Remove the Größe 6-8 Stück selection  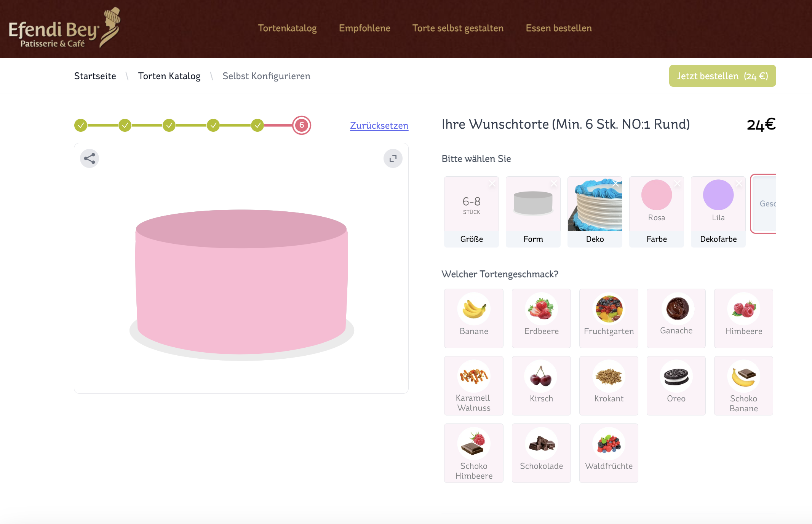492,184
